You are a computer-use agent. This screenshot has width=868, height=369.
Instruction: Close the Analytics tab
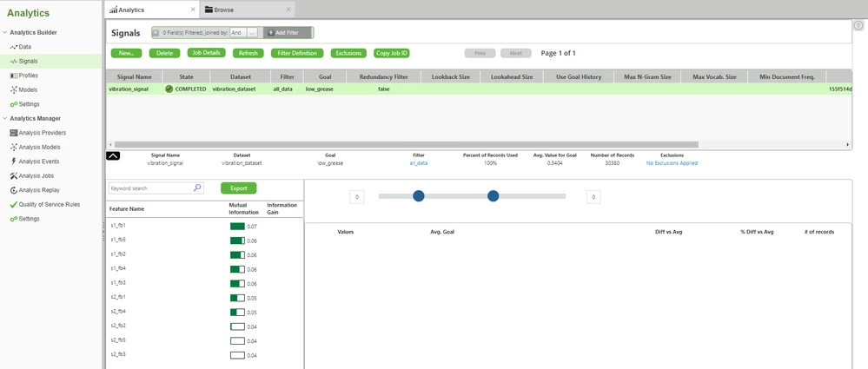193,10
